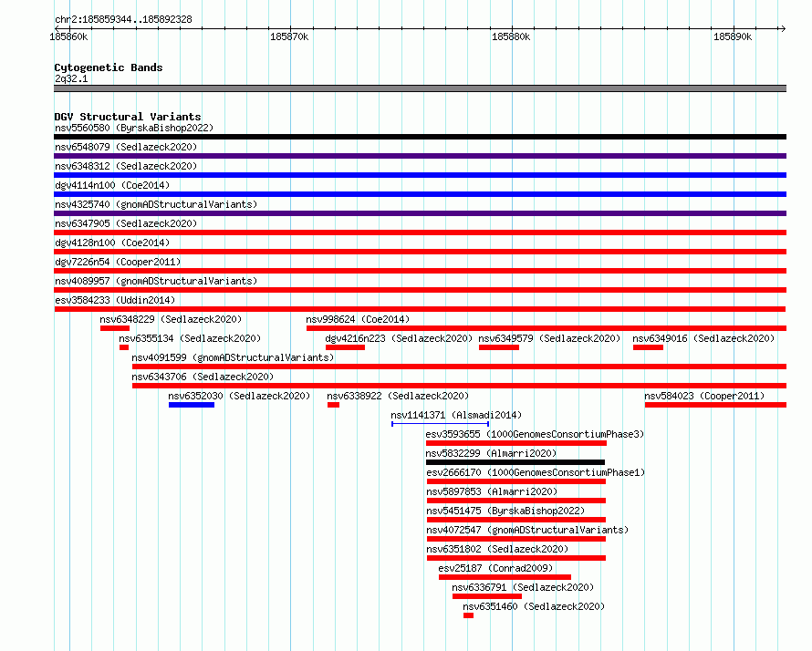Click the red esv3584233 variant bar
This screenshot has height=651, width=812.
point(420,309)
